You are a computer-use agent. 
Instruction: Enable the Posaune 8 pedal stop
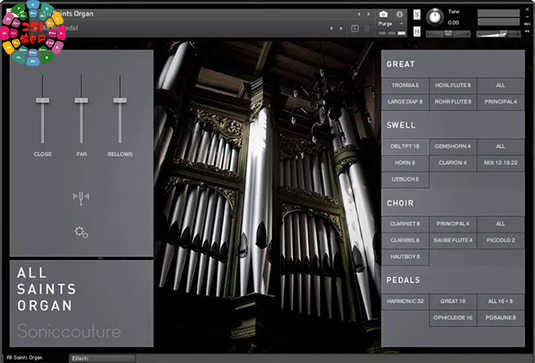coord(501,318)
